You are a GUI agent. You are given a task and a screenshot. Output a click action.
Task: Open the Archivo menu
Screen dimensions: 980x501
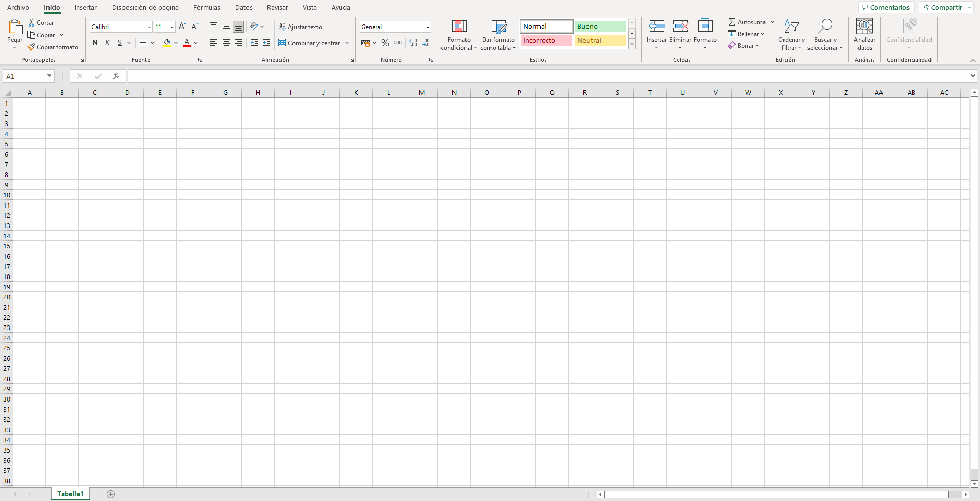point(18,7)
